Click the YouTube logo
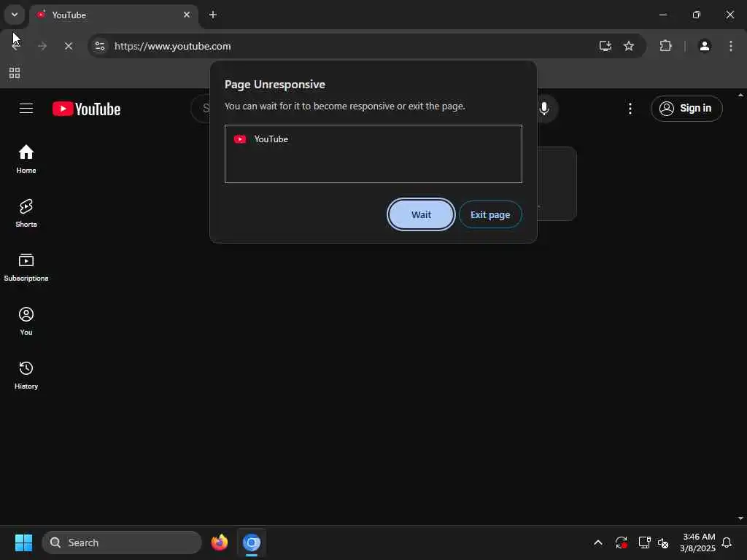Viewport: 747px width, 560px height. click(x=86, y=109)
